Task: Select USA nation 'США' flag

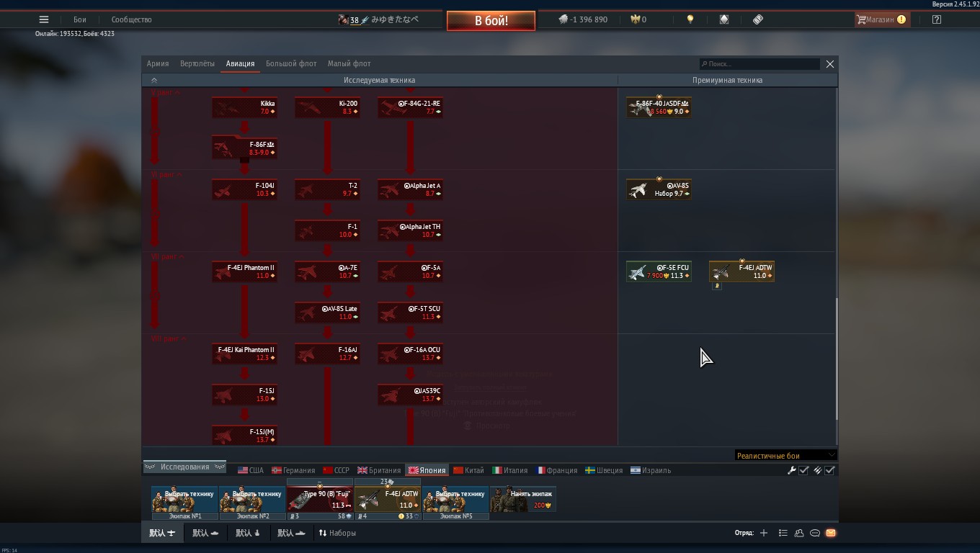Action: pos(251,470)
